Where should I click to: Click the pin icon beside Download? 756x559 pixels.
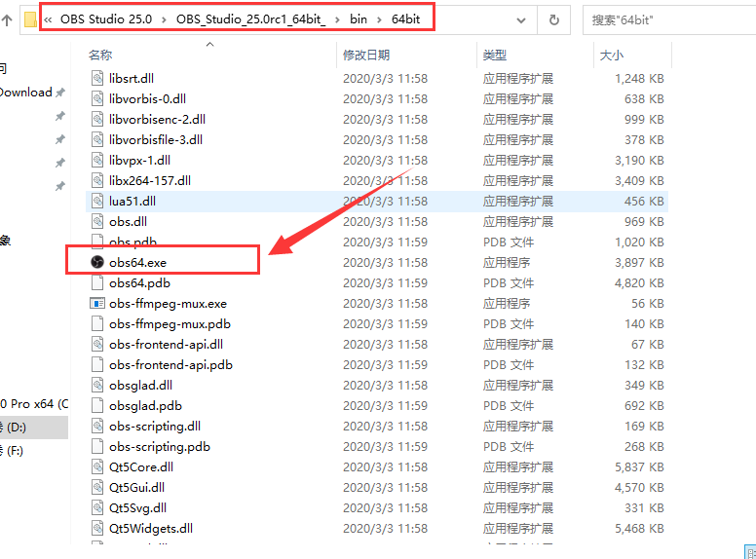(60, 93)
